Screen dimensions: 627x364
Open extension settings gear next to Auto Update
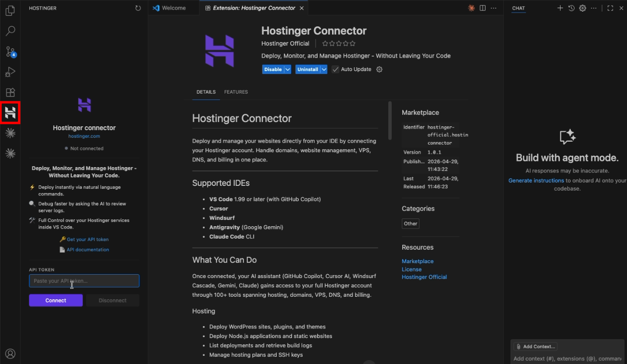(379, 69)
